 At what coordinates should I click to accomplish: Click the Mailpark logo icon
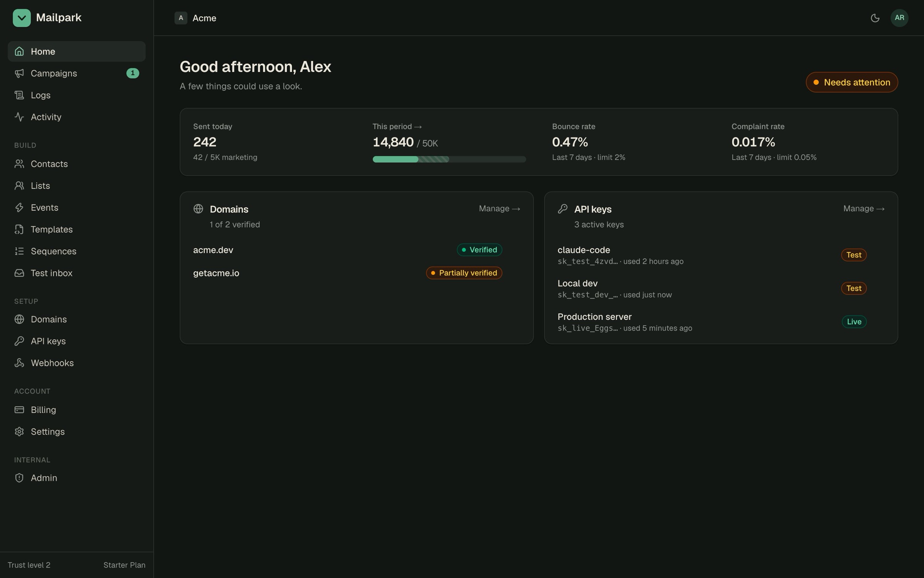(22, 18)
